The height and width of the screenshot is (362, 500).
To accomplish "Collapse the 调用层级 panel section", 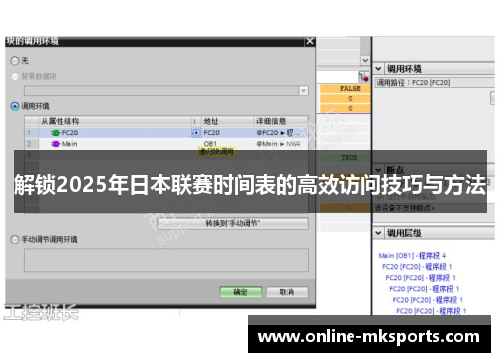I will click(378, 233).
